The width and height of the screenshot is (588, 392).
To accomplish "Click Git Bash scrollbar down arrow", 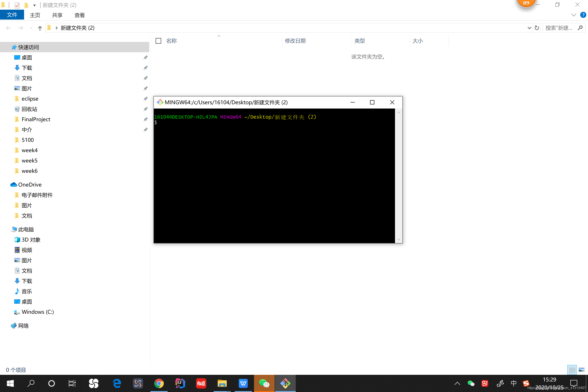I will point(399,239).
